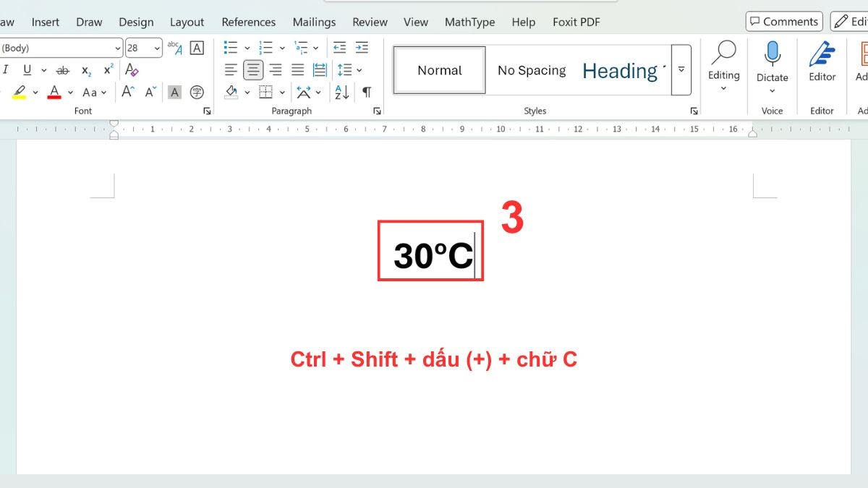The image size is (868, 488).
Task: Expand the Styles gallery
Action: point(681,70)
